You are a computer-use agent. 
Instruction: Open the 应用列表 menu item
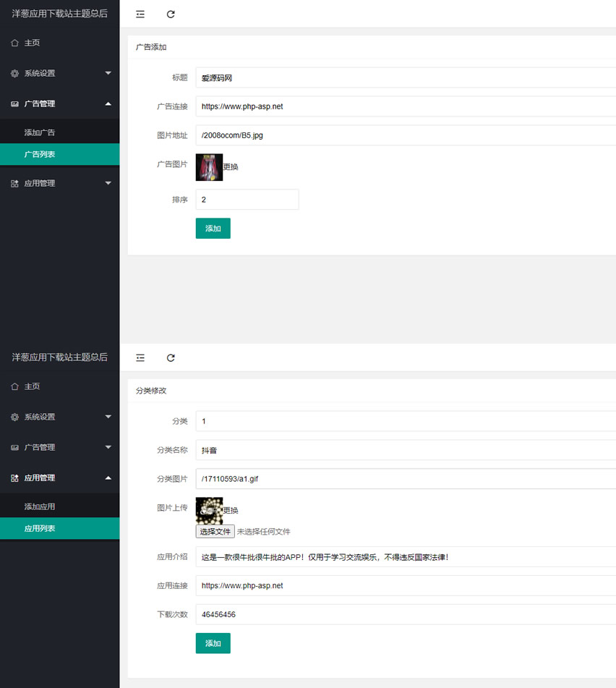tap(40, 529)
